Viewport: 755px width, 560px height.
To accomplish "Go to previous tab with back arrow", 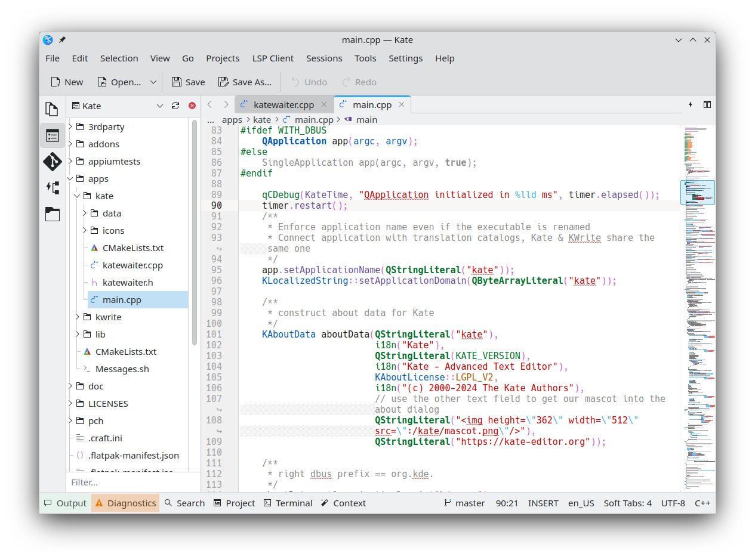I will 209,104.
